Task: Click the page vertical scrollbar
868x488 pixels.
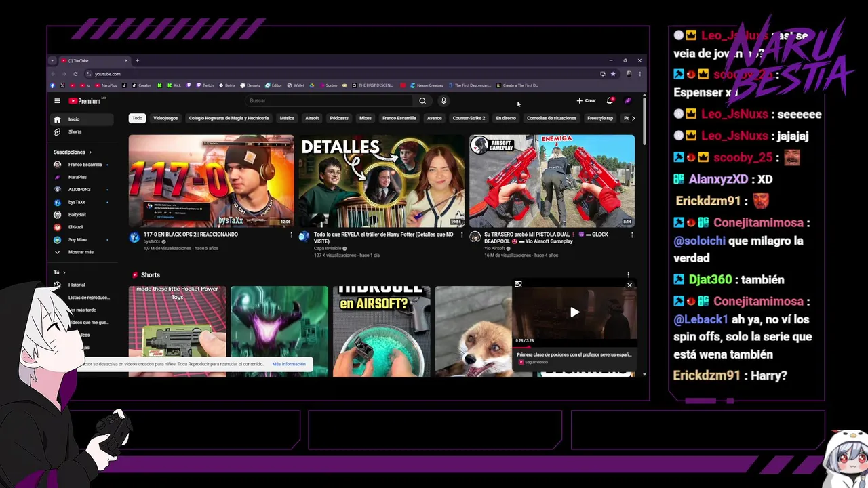Action: [644, 121]
